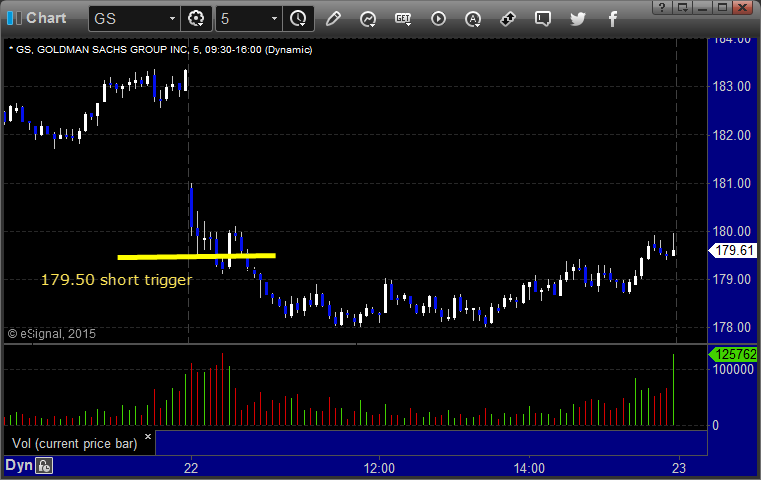Image resolution: width=761 pixels, height=480 pixels.
Task: Select the yellow 179.50 trigger line
Action: 197,256
